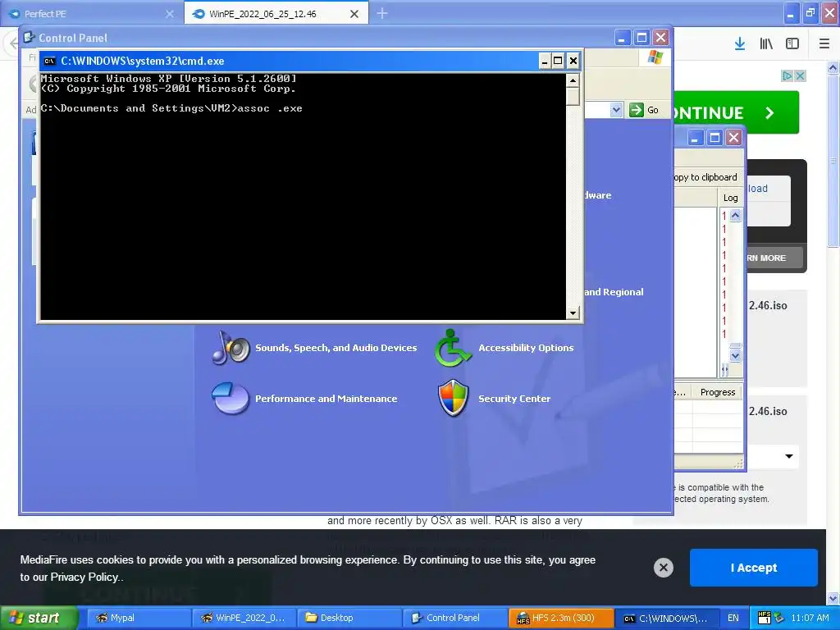The width and height of the screenshot is (840, 630).
Task: Click clock showing 11:07 AM
Action: (x=810, y=618)
